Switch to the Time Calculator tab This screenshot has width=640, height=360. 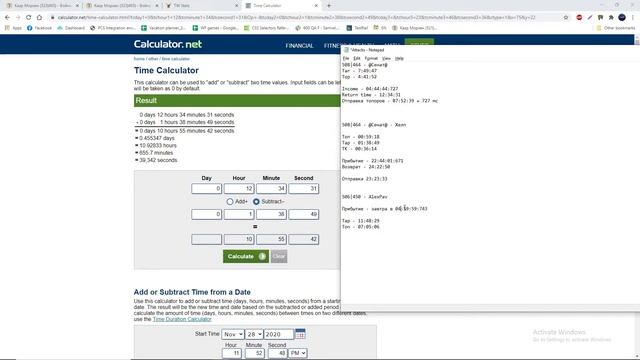click(x=282, y=6)
